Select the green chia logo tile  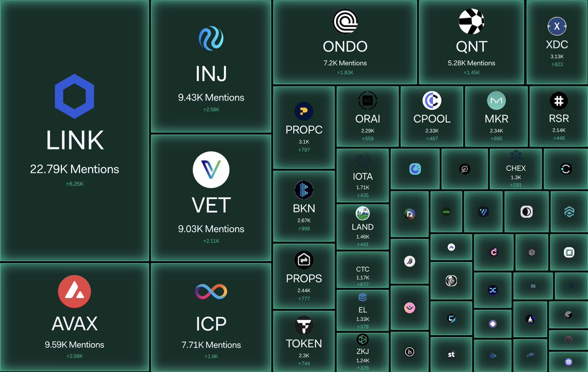pyautogui.click(x=446, y=212)
